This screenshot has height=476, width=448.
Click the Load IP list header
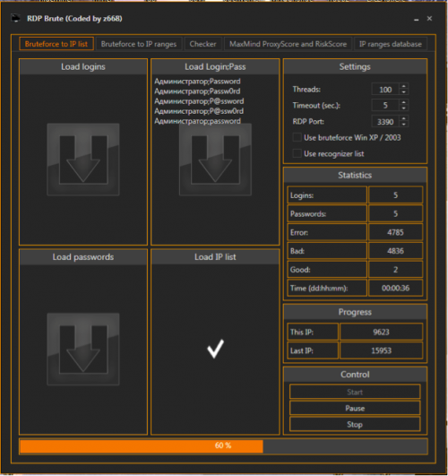[215, 257]
